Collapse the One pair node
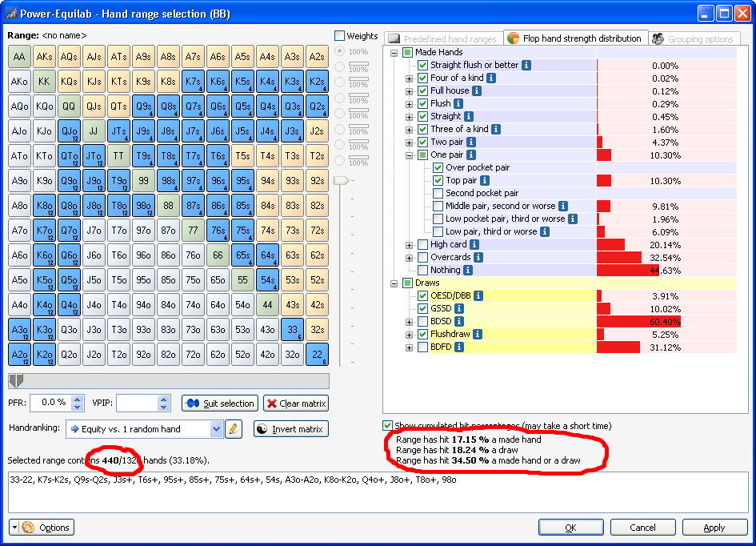Screen dimensions: 756x546 (409, 155)
